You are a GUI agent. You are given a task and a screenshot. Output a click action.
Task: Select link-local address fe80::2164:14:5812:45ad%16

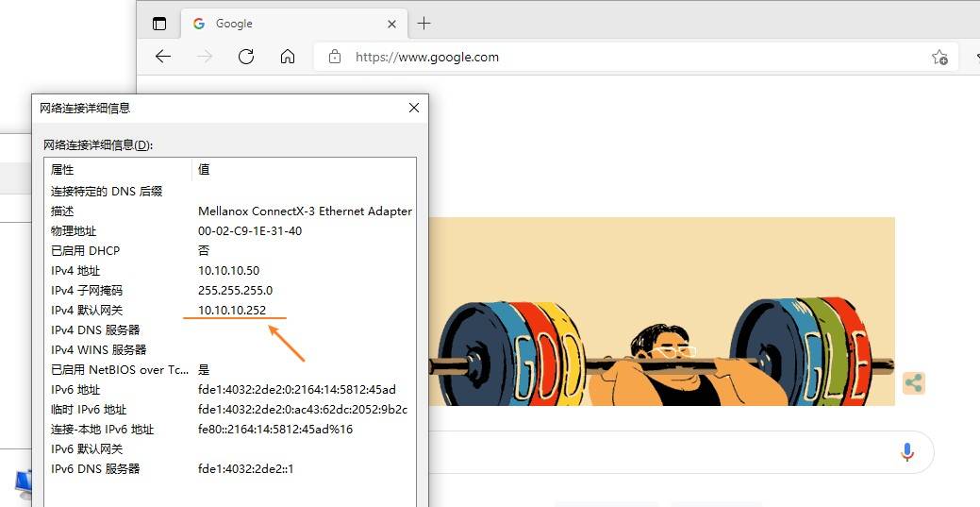pyautogui.click(x=275, y=430)
